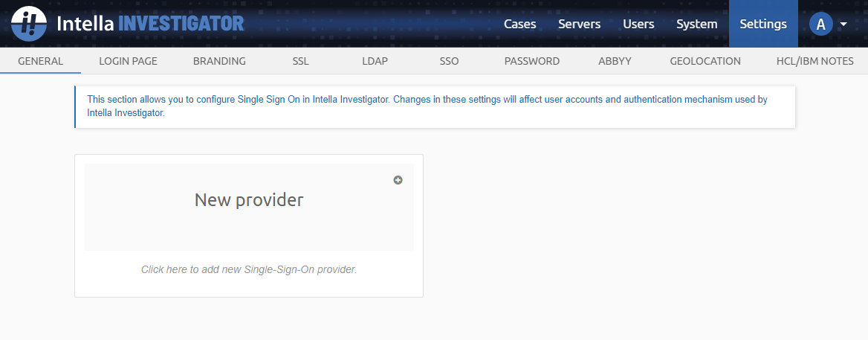This screenshot has width=868, height=340.
Task: Click the plus icon on New provider card
Action: click(x=398, y=180)
